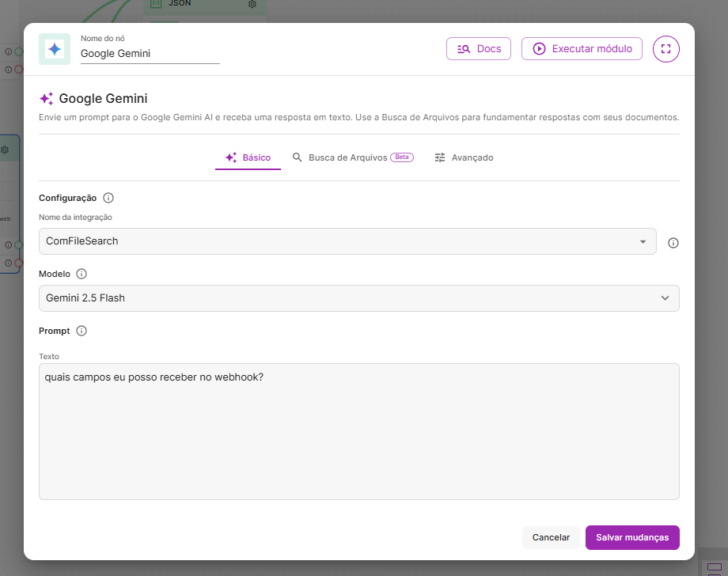The height and width of the screenshot is (576, 728).
Task: Click the Google Gemini node logo icon
Action: [x=54, y=49]
